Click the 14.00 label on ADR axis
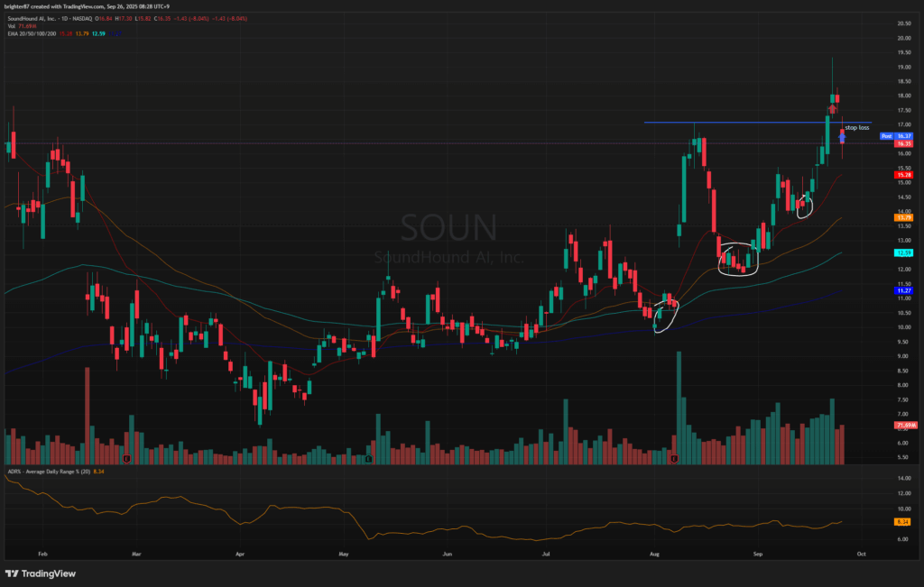 [x=904, y=479]
